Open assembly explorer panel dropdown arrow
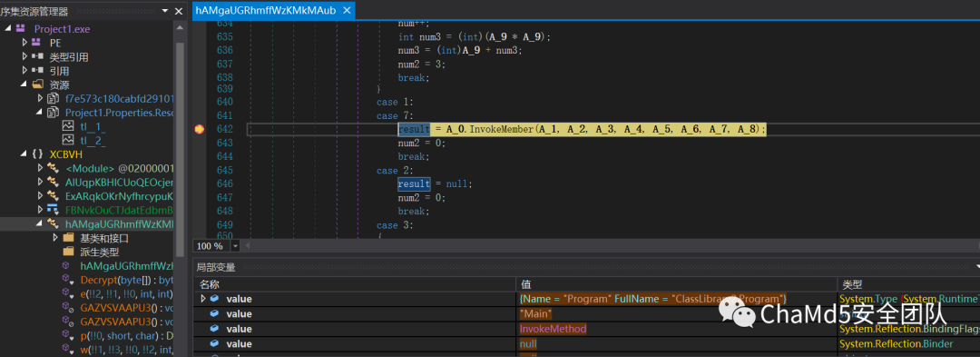Image resolution: width=980 pixels, height=357 pixels. [x=165, y=11]
